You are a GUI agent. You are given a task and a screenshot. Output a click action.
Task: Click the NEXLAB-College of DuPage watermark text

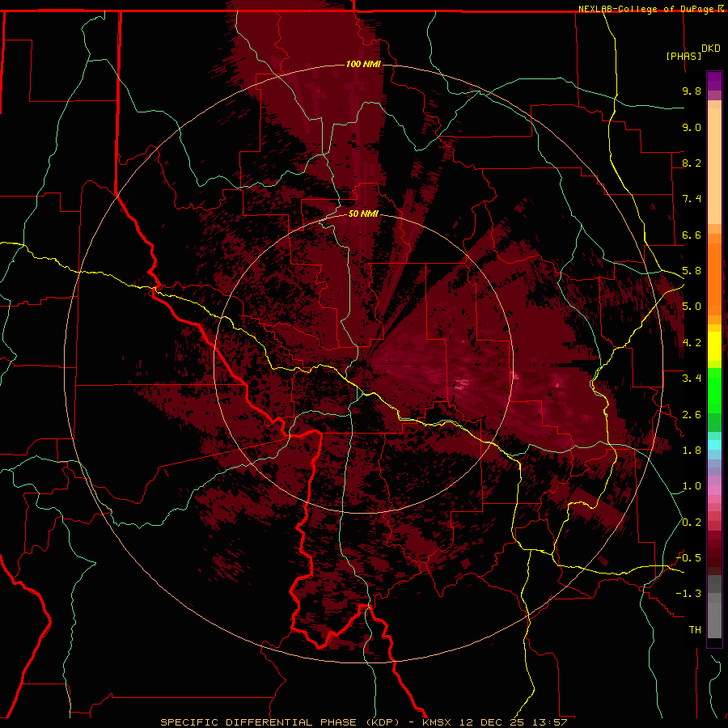coord(645,9)
